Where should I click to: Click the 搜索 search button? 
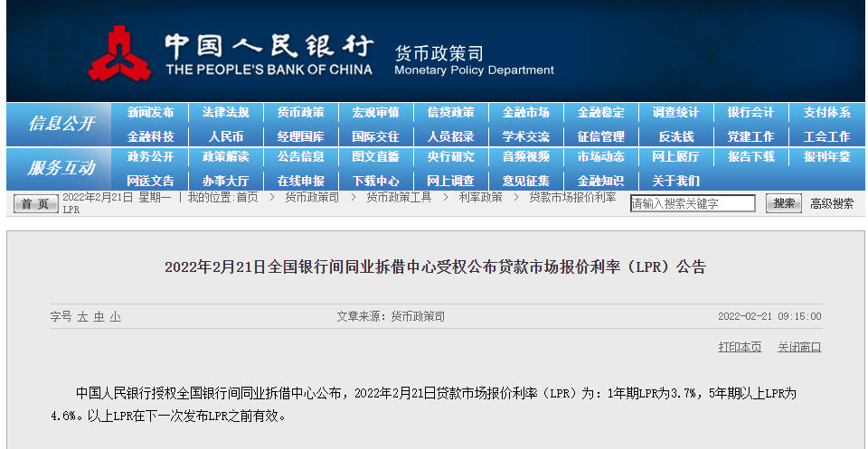[784, 203]
